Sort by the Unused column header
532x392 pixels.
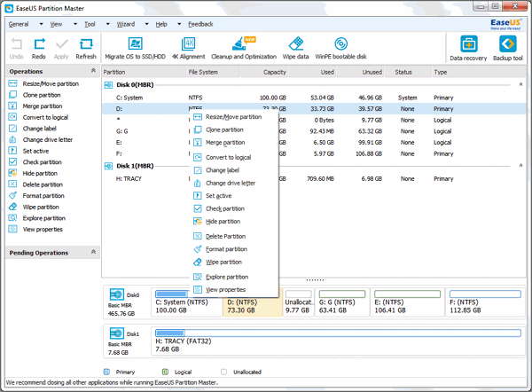pos(361,72)
